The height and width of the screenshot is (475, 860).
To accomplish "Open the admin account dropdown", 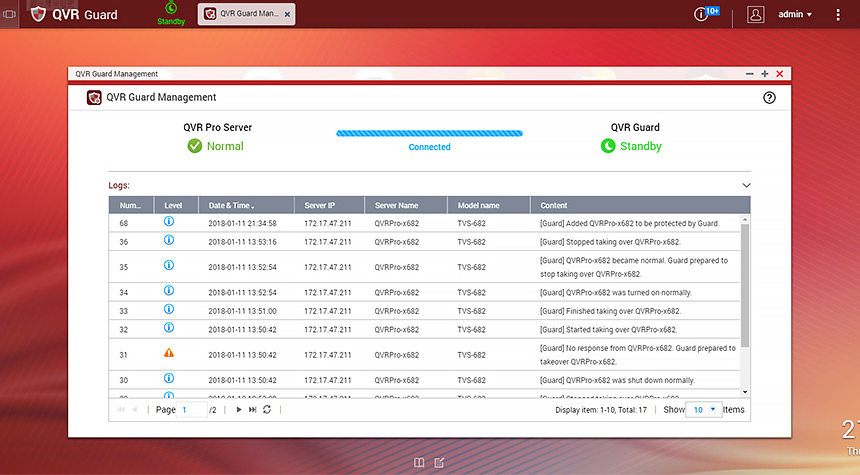I will click(x=795, y=15).
